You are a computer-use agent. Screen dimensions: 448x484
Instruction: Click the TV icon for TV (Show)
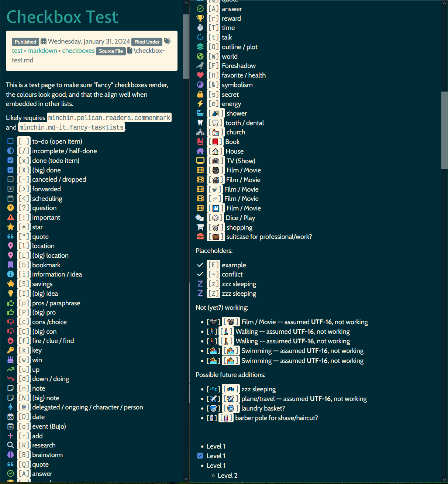pos(200,160)
